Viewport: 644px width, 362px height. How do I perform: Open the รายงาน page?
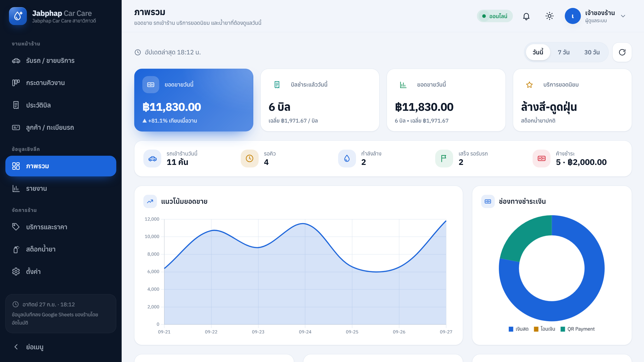(x=61, y=188)
